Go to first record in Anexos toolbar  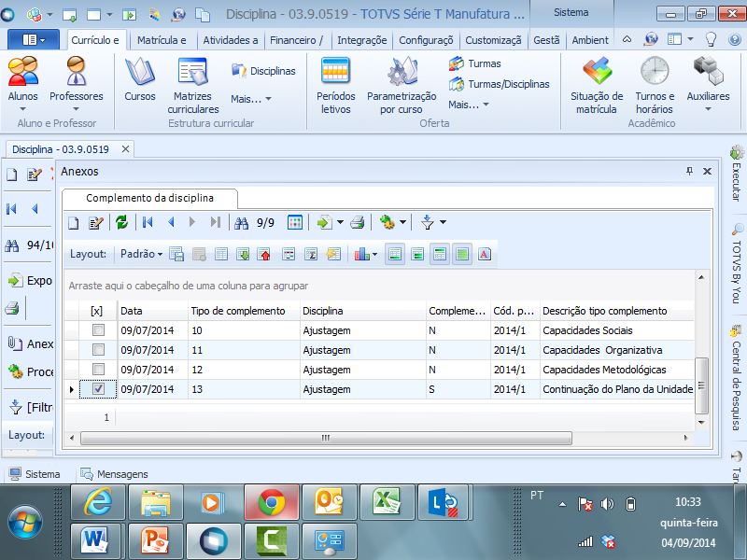click(148, 222)
